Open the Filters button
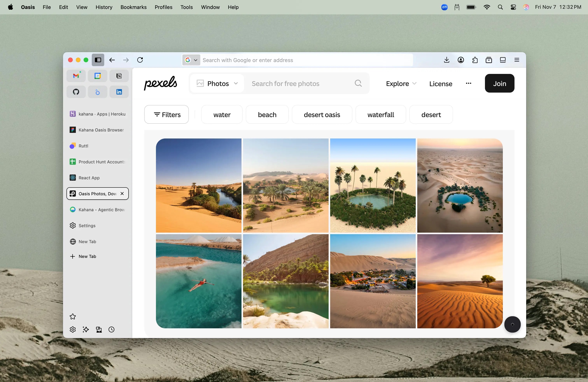Screen dimensions: 588x382 coord(166,114)
